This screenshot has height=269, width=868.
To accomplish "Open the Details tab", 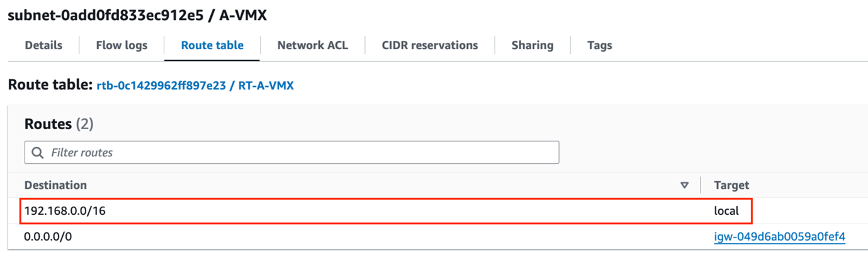I will point(43,45).
